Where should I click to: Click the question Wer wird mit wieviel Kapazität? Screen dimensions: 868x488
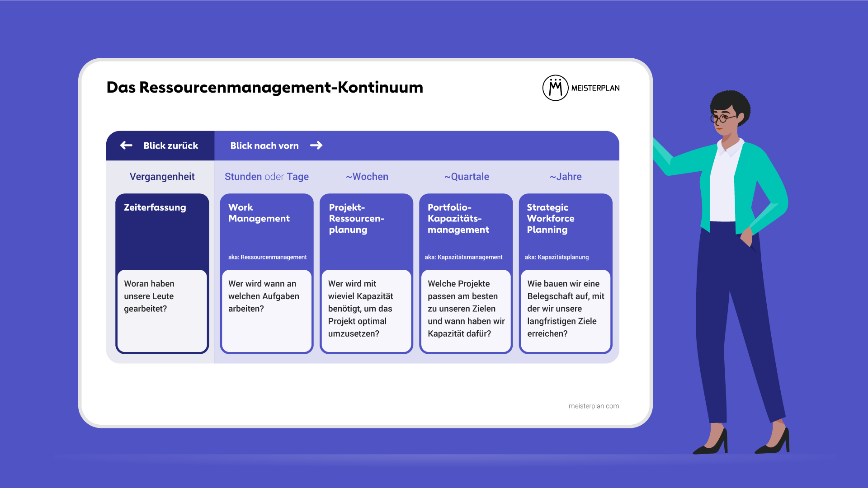click(360, 309)
